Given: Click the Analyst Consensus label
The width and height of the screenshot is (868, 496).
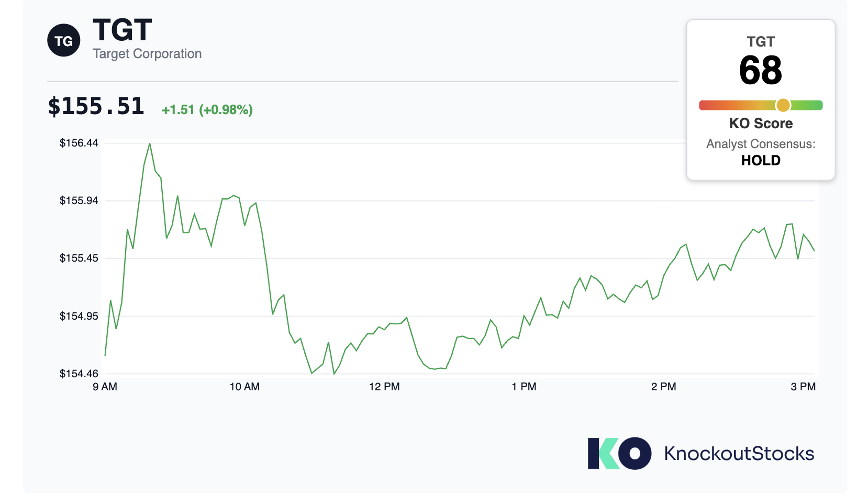Looking at the screenshot, I should (x=761, y=144).
